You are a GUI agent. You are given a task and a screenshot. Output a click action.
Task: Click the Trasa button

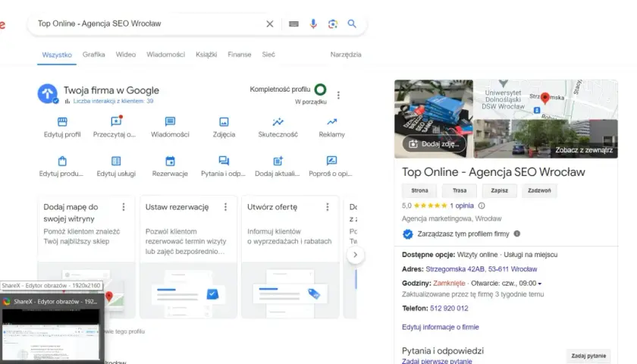(x=460, y=190)
